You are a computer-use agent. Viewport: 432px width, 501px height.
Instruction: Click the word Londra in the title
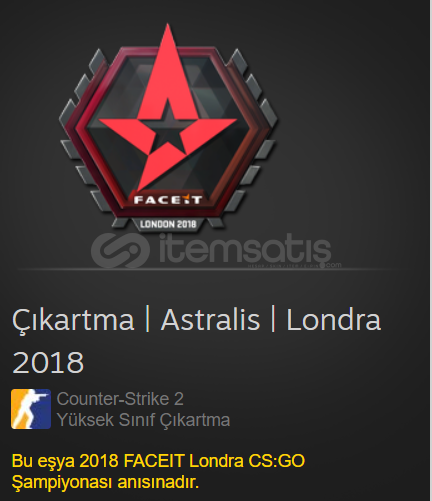pyautogui.click(x=334, y=320)
